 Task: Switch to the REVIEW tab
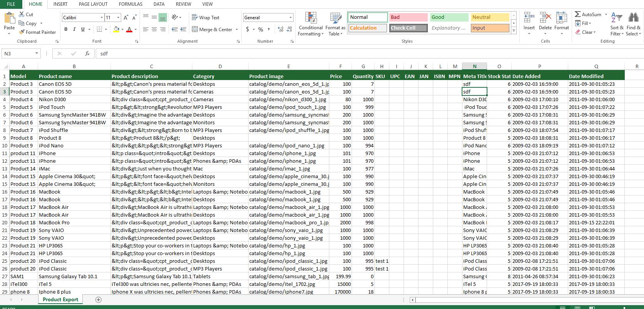[183, 4]
